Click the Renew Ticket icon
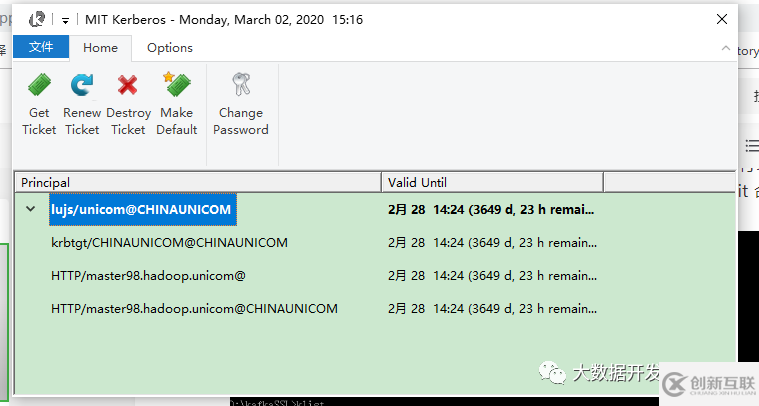759x406 pixels. (82, 85)
